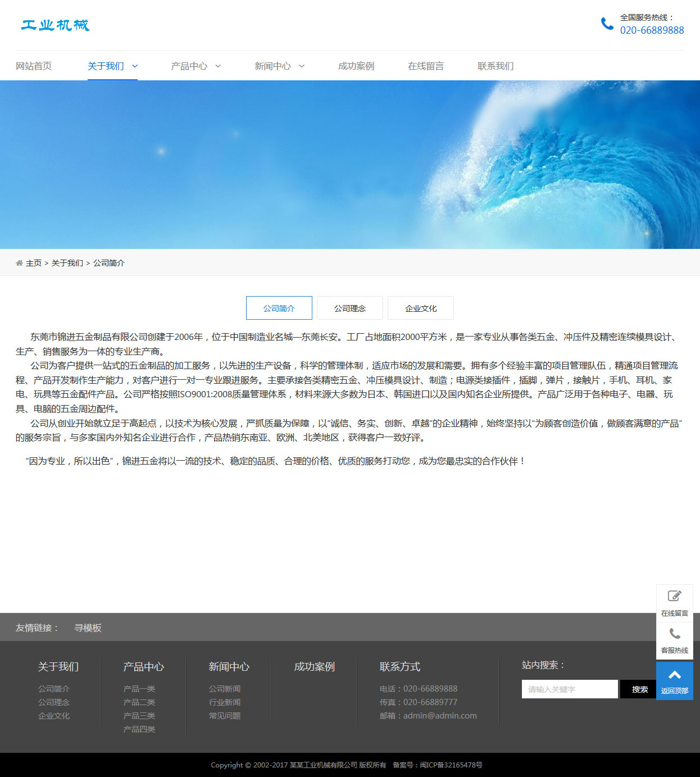Click 公司简介 in the breadcrumb
The height and width of the screenshot is (777, 700).
point(109,263)
